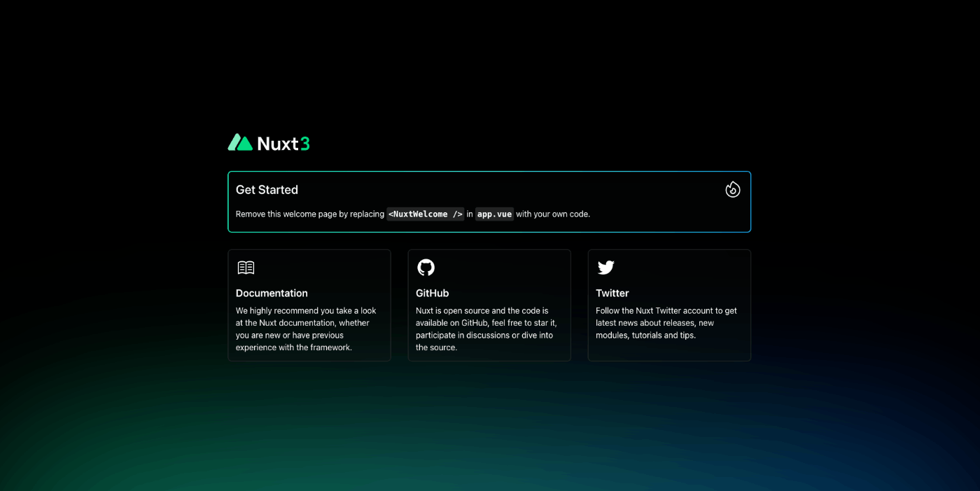Click "Remove this welcome page by replacing" text
The width and height of the screenshot is (980, 491).
(310, 214)
